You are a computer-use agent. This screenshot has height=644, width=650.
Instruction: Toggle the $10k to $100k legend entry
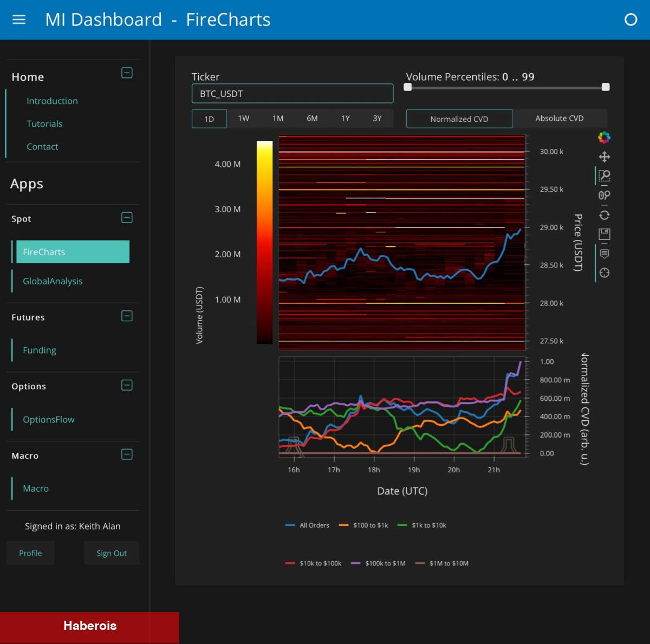[313, 563]
